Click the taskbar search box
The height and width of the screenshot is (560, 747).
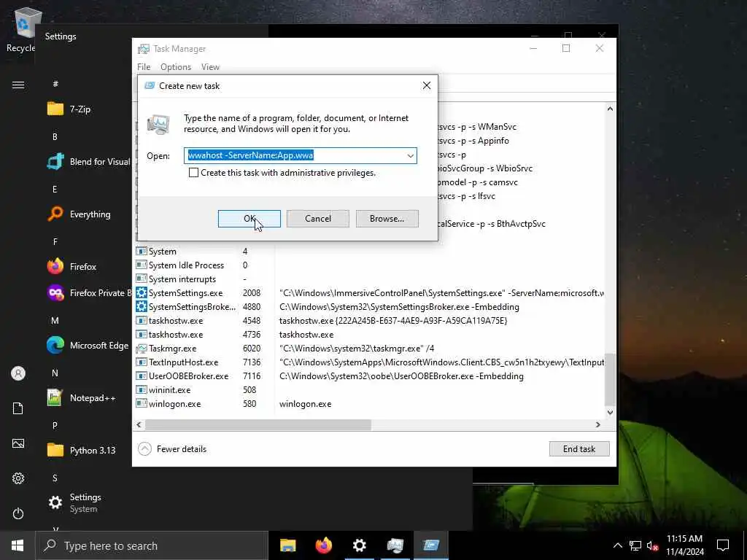point(152,545)
